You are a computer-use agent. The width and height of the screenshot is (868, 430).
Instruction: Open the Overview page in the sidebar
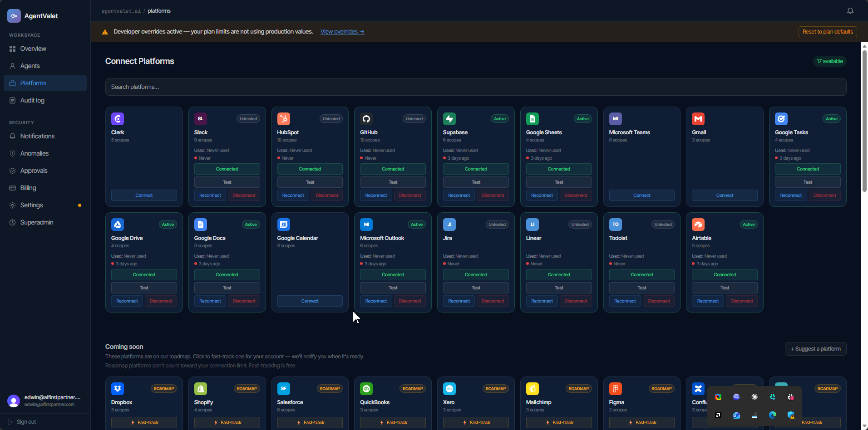coord(45,49)
